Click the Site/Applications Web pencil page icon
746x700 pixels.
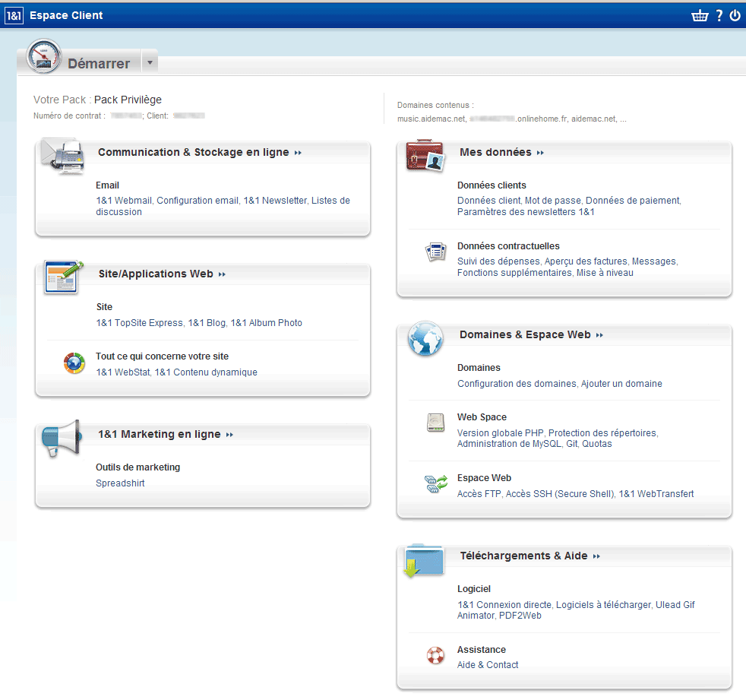(63, 277)
